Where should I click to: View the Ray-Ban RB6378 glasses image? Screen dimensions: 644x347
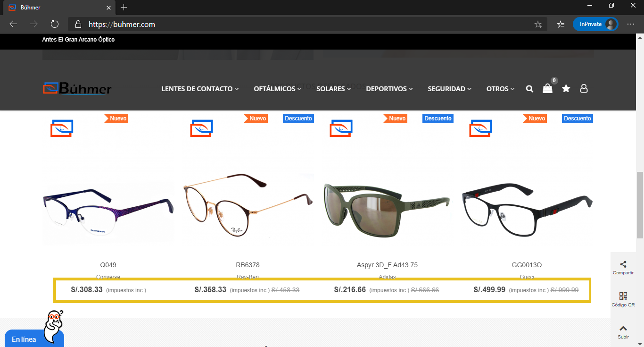(x=248, y=206)
